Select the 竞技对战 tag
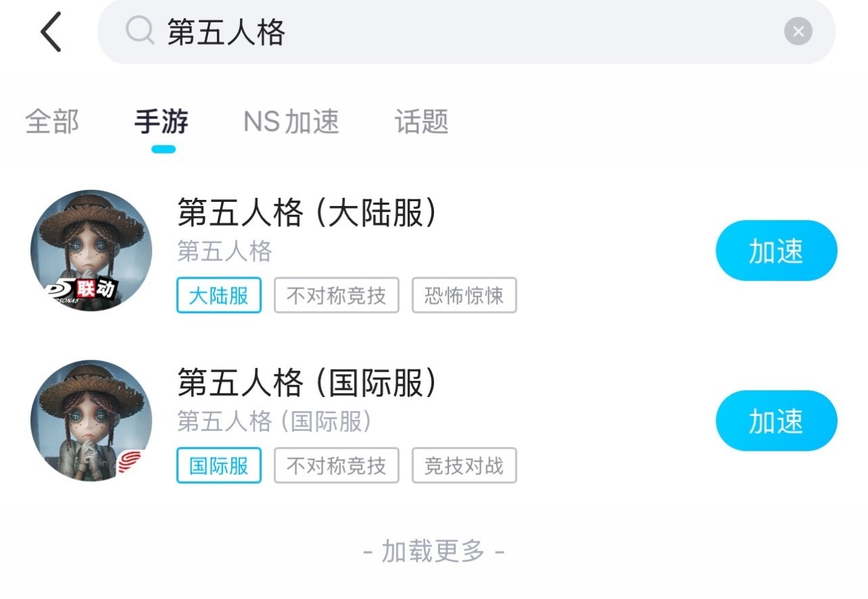Viewport: 868px width, 599px height. click(464, 466)
